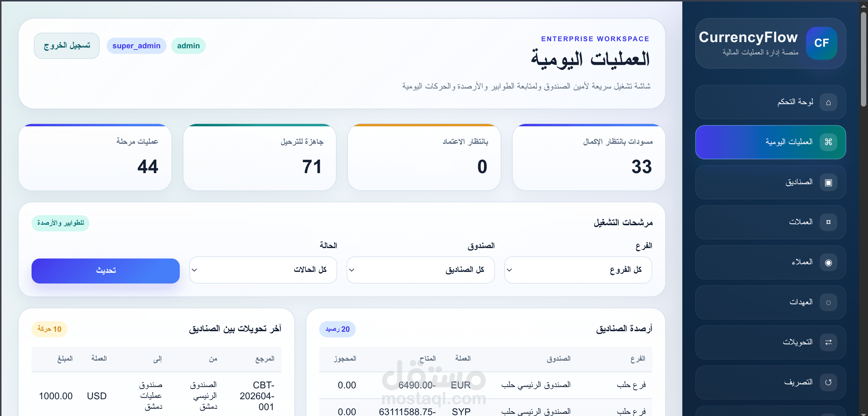Open the كل الحالات status dropdown
Viewport: 868px width, 416px height.
[263, 270]
